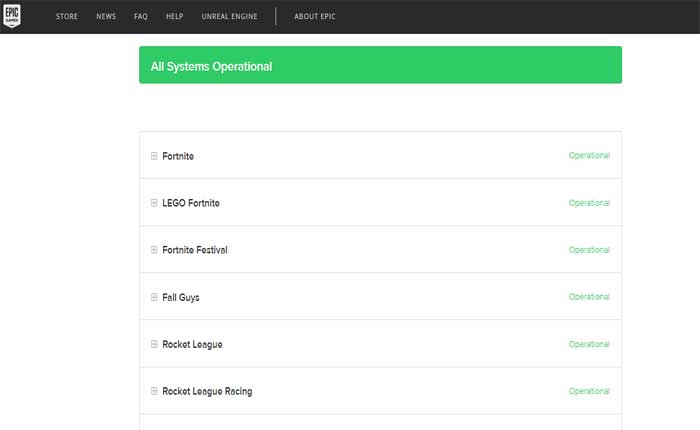The image size is (700, 430).
Task: Click the All Systems Operational banner
Action: (x=380, y=66)
